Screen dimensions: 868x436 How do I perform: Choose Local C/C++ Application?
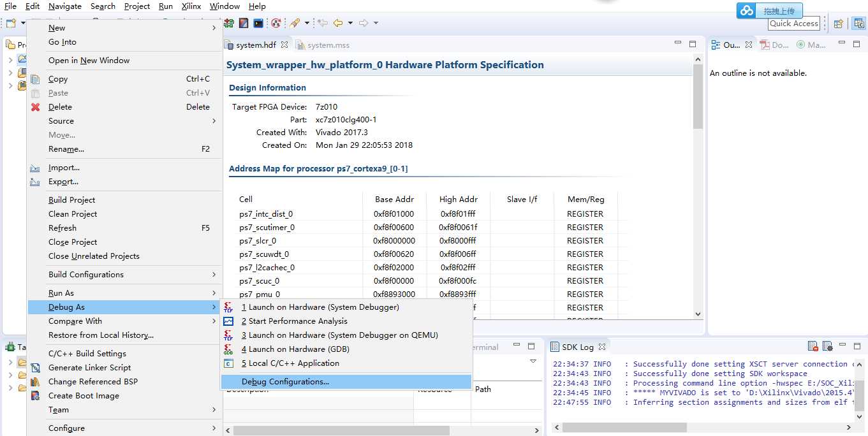tap(346, 363)
